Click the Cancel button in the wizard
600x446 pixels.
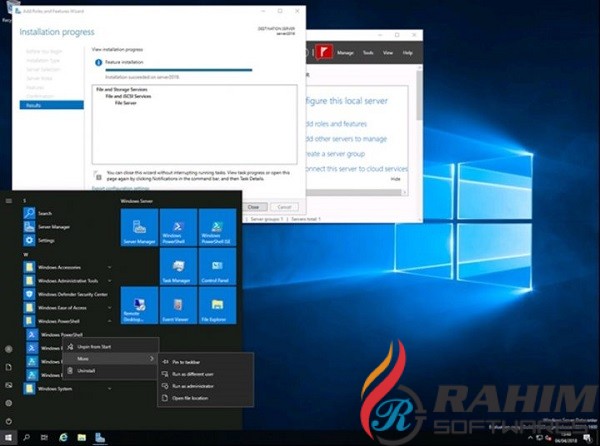[284, 207]
